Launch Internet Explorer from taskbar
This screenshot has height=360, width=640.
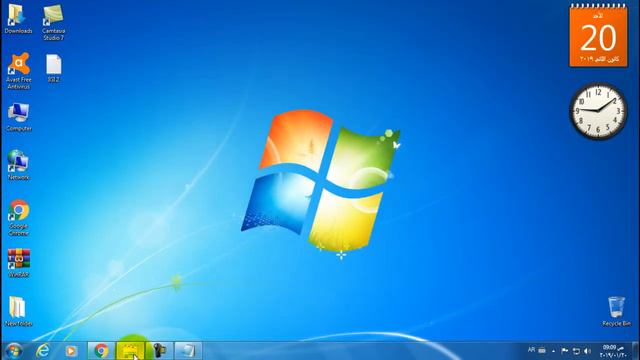pyautogui.click(x=42, y=351)
